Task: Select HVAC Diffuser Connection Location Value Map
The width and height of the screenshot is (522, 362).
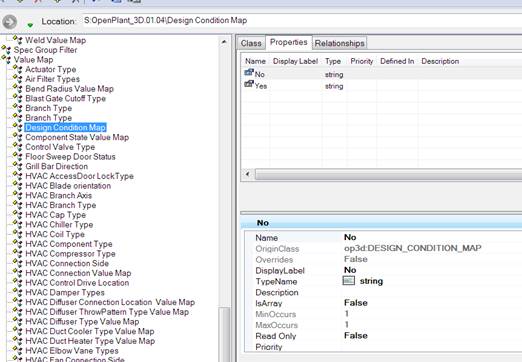Action: (110, 302)
